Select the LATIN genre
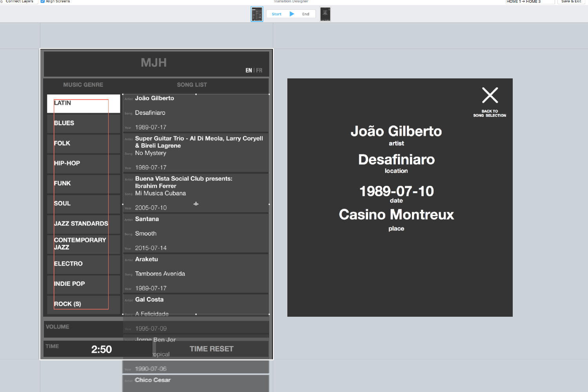588x392 pixels. (83, 103)
